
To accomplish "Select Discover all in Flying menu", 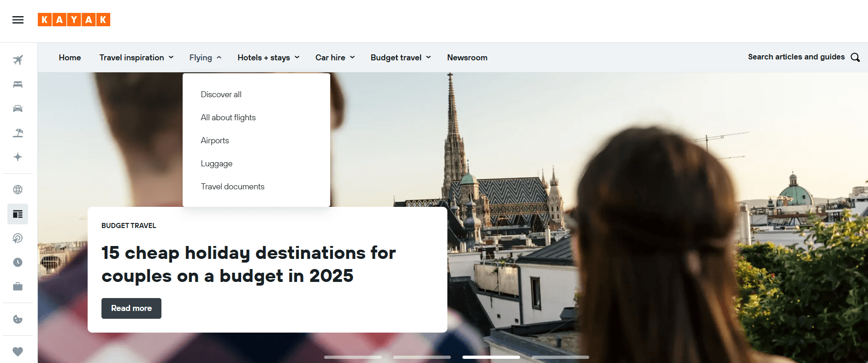I will [221, 94].
